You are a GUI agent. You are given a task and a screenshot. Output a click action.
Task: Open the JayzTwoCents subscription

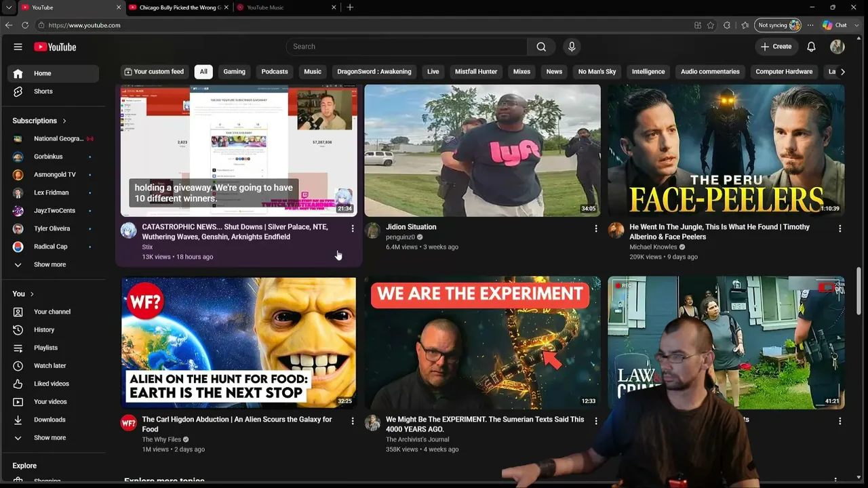[53, 211]
